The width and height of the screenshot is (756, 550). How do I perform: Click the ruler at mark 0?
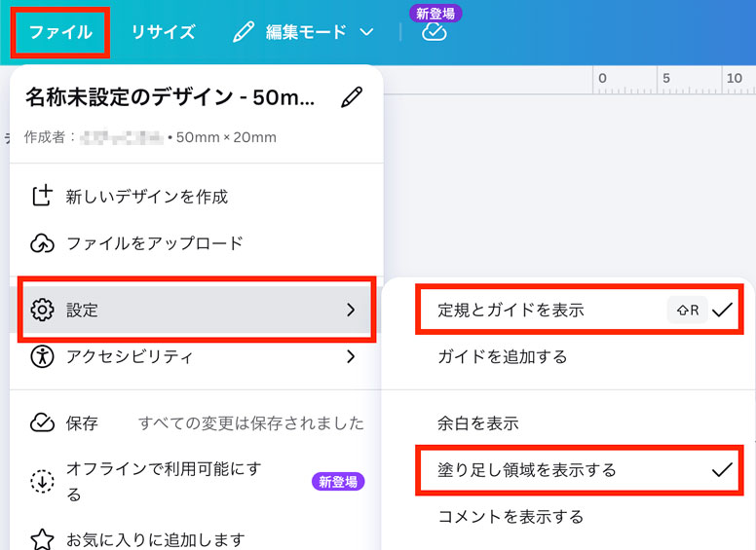tap(602, 80)
